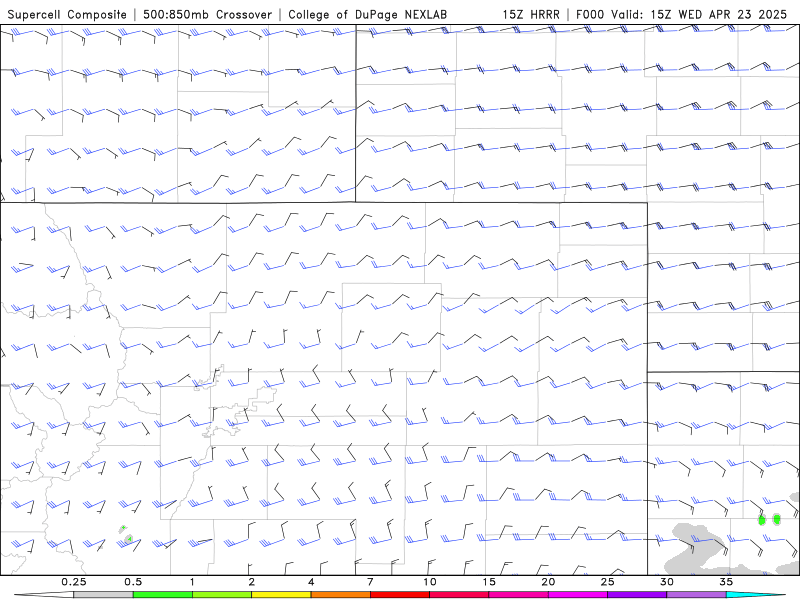Viewport: 800px width, 600px height.
Task: Click the "15" color scale label
Action: pos(489,582)
